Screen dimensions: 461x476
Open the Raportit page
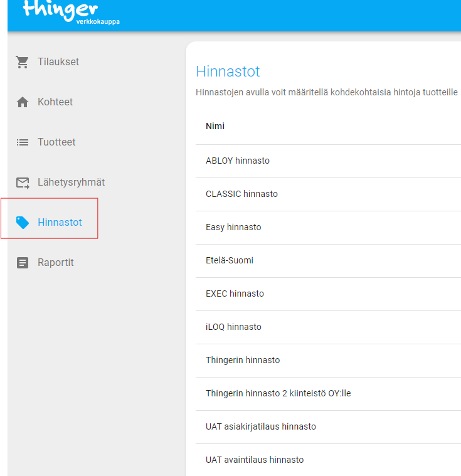56,262
